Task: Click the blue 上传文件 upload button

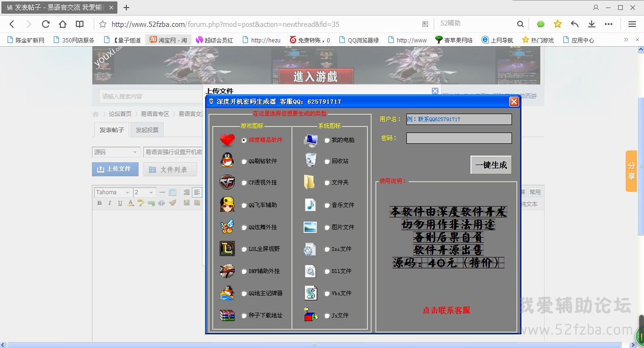Action: coord(115,169)
